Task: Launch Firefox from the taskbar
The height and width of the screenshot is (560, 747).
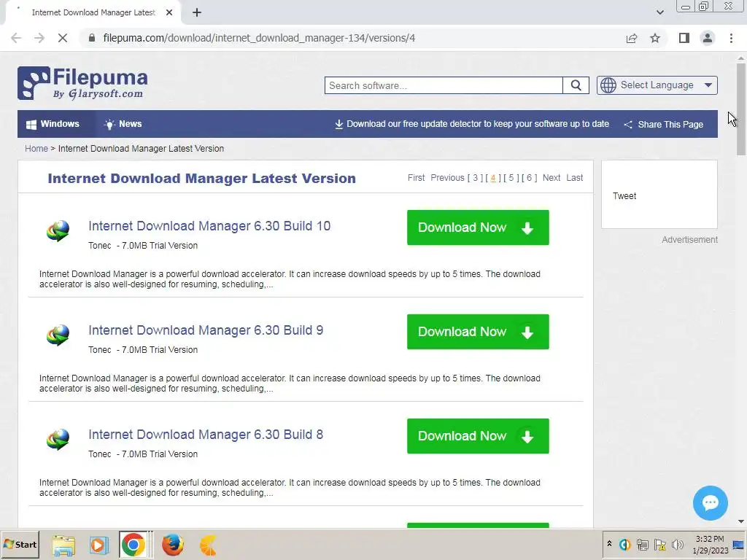Action: point(172,545)
